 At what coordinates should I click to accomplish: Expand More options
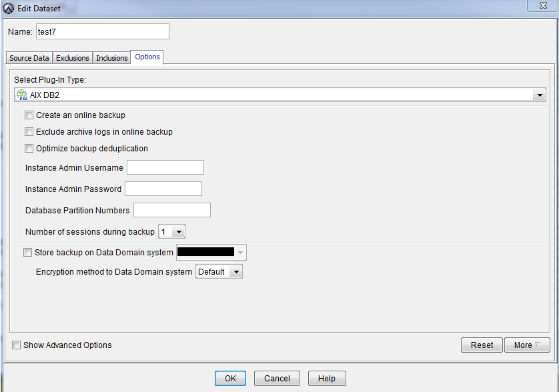(527, 345)
